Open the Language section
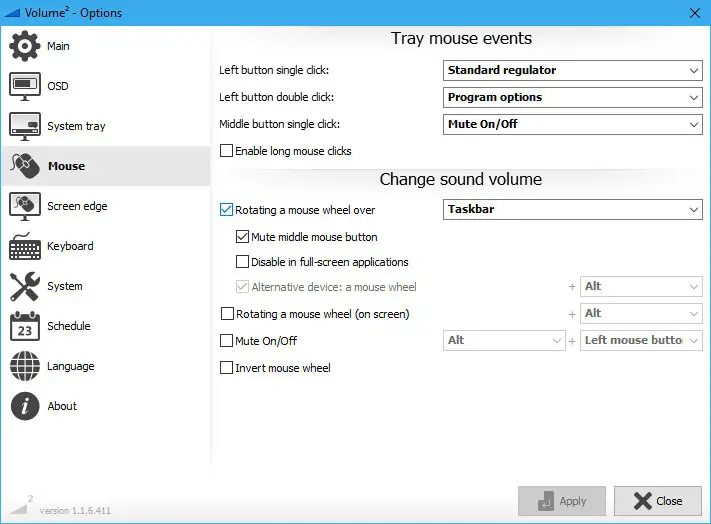 pyautogui.click(x=106, y=366)
